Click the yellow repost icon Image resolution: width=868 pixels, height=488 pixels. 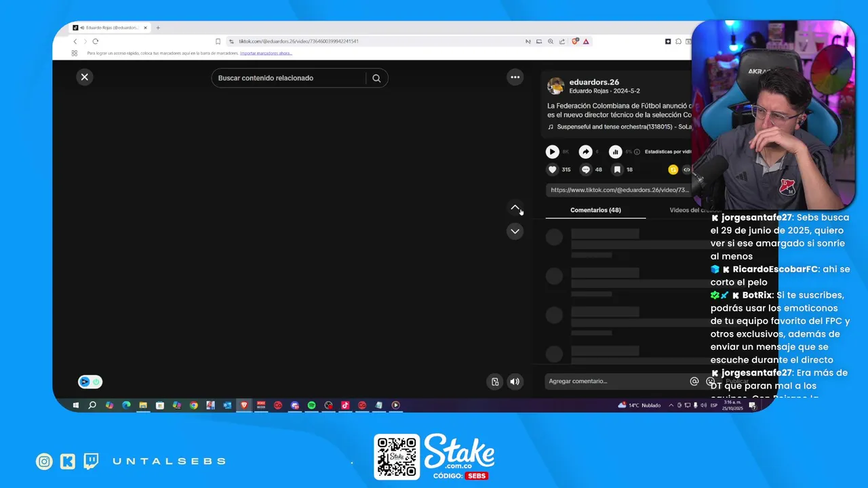pyautogui.click(x=673, y=169)
